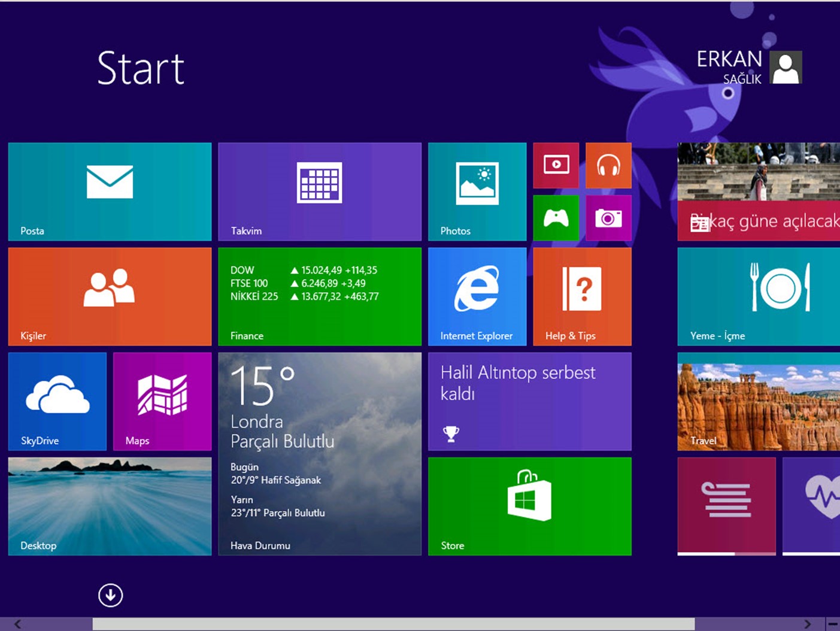Open the Photos tile
840x631 pixels.
[x=477, y=192]
